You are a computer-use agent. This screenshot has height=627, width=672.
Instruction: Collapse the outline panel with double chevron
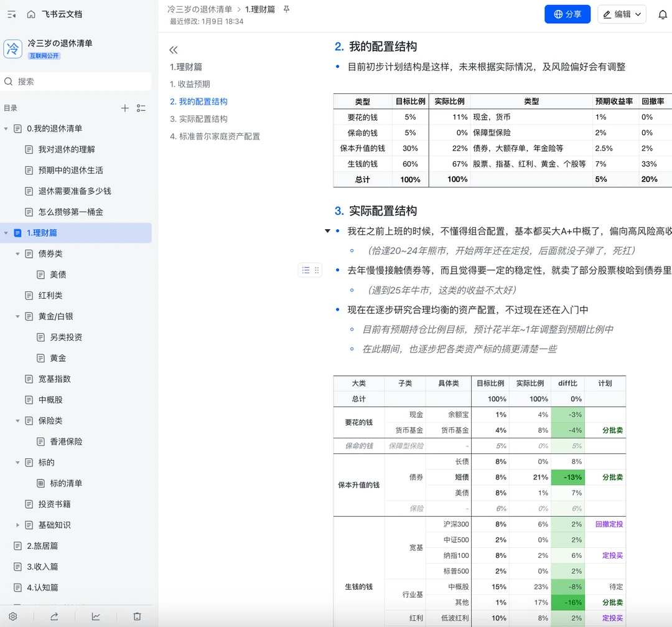coord(174,50)
